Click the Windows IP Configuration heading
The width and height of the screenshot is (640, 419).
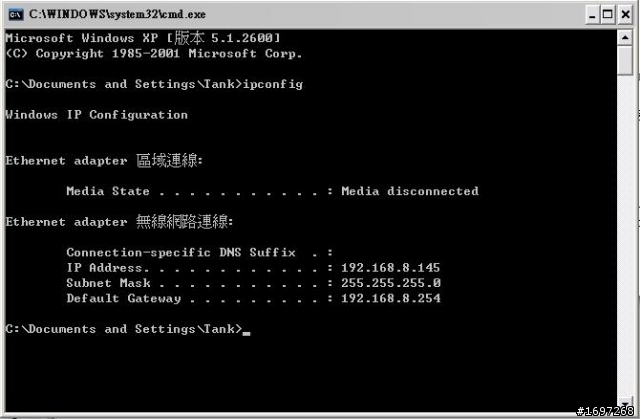[97, 115]
